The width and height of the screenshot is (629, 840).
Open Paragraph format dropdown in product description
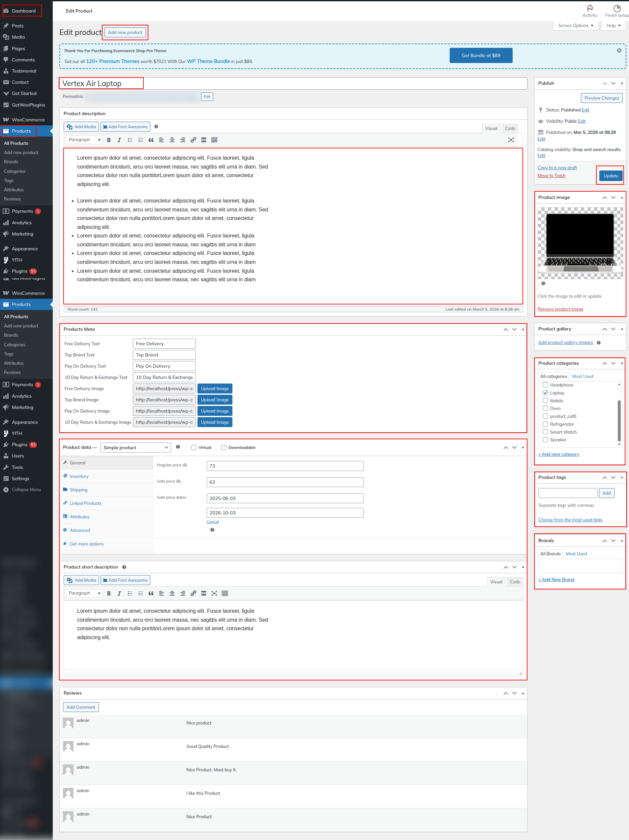(x=84, y=140)
